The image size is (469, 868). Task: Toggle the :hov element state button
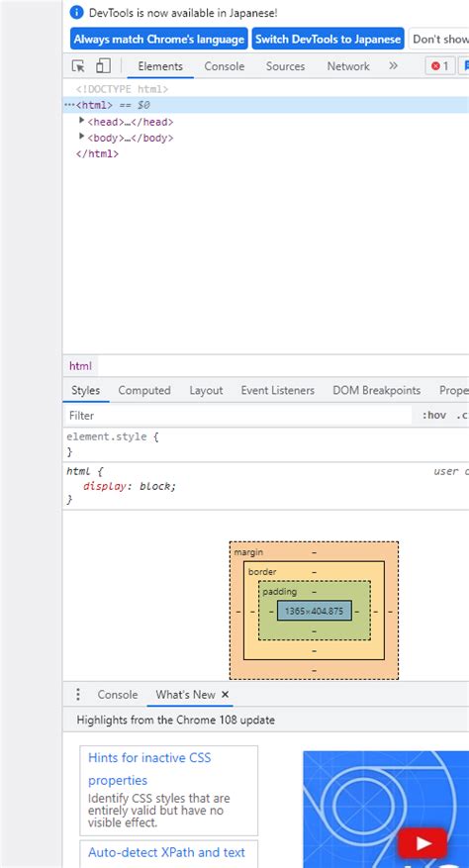pyautogui.click(x=434, y=415)
